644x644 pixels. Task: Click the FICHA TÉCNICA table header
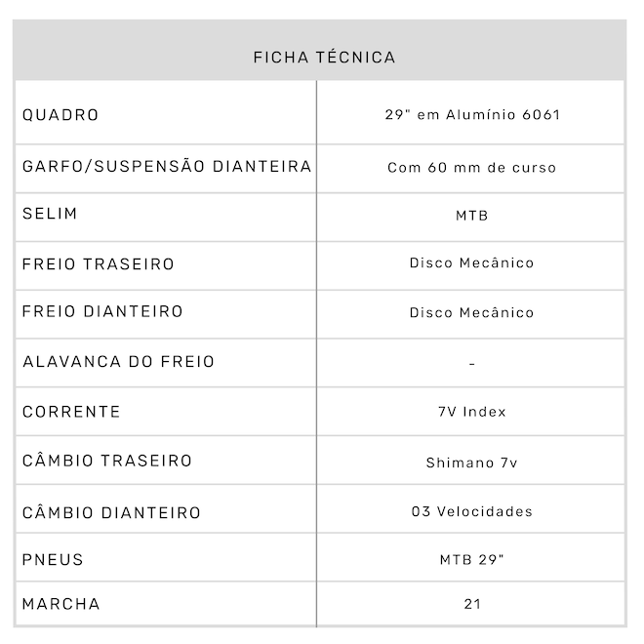324,58
